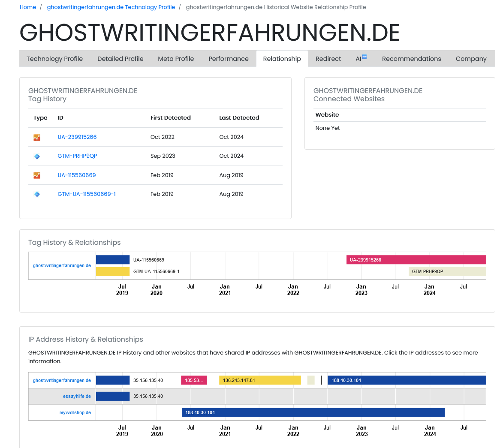The width and height of the screenshot is (500, 448).
Task: Click the 'IP Address History & Relationships' heading
Action: tap(85, 339)
